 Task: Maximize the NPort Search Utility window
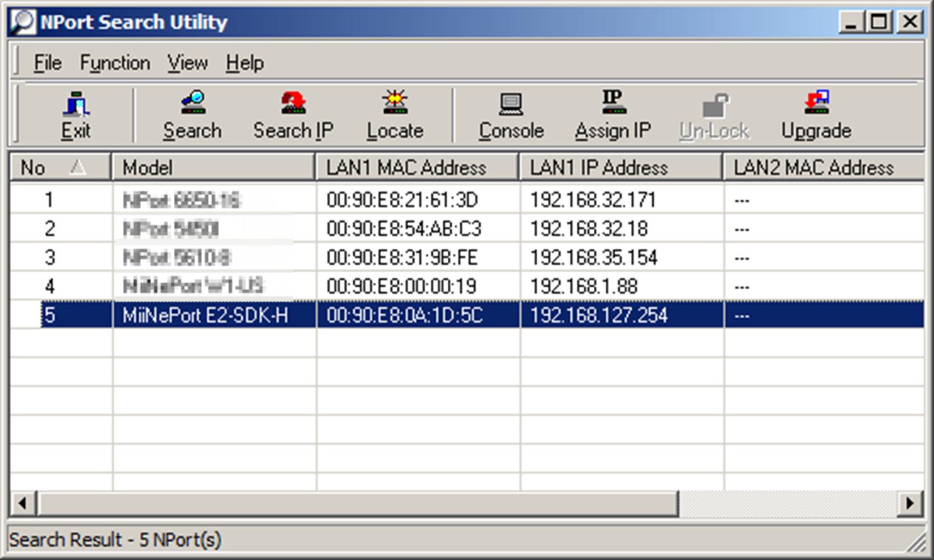point(879,22)
